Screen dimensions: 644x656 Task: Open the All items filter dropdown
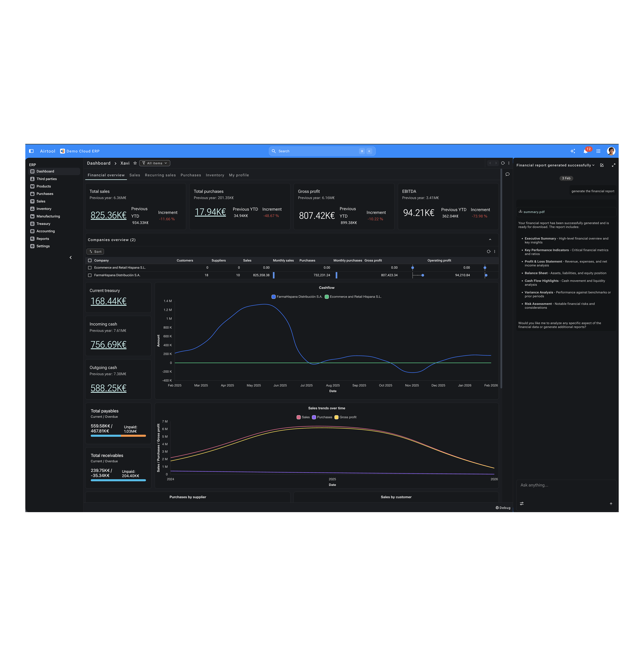(x=155, y=163)
